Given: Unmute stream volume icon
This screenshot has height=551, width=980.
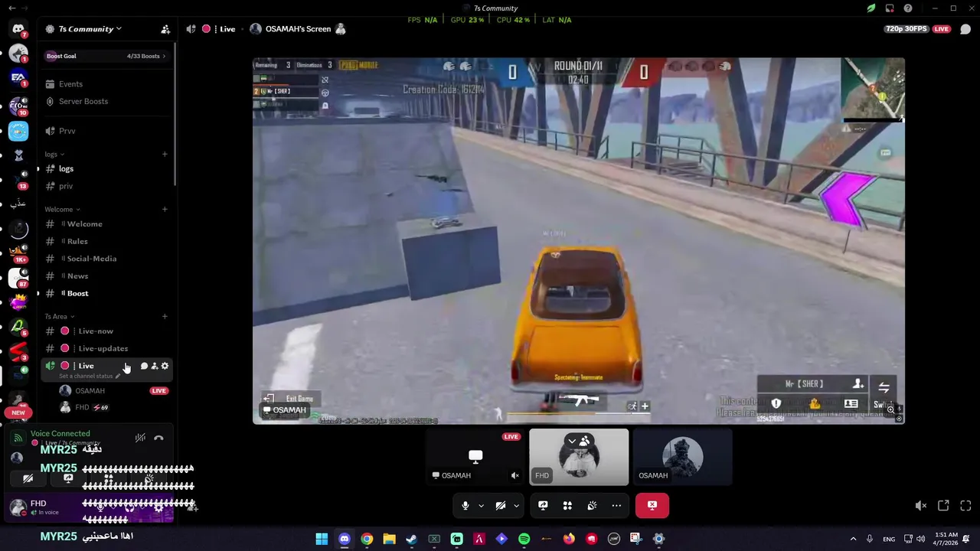Looking at the screenshot, I should 921,505.
